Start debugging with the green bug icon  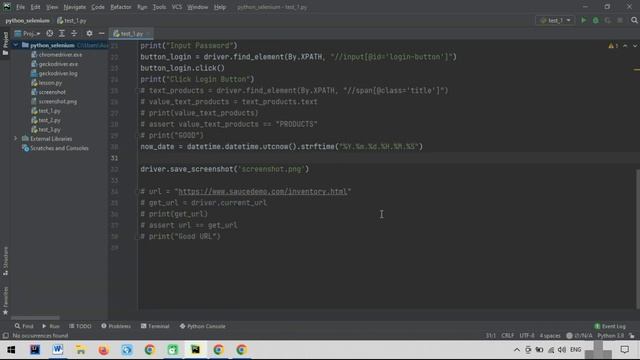[596, 20]
